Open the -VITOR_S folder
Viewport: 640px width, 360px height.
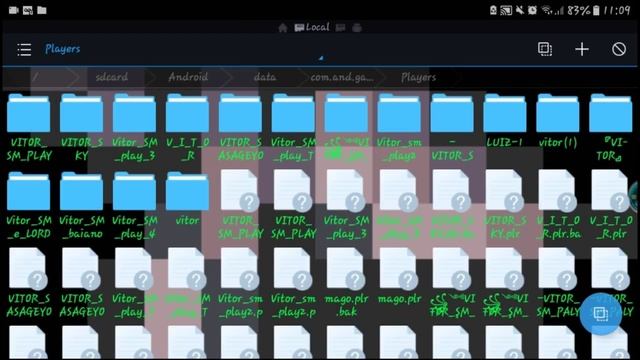point(452,127)
